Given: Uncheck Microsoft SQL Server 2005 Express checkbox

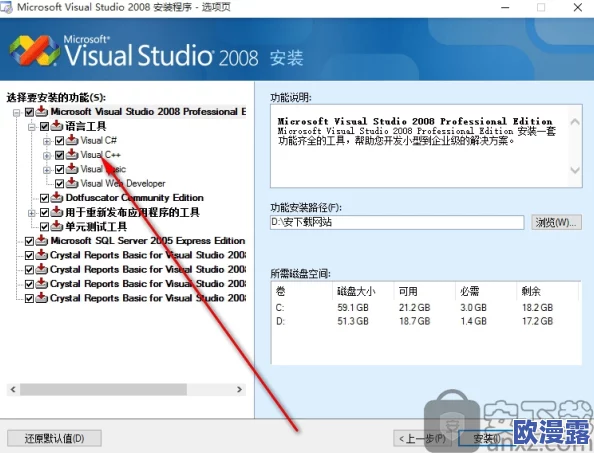Looking at the screenshot, I should [29, 241].
